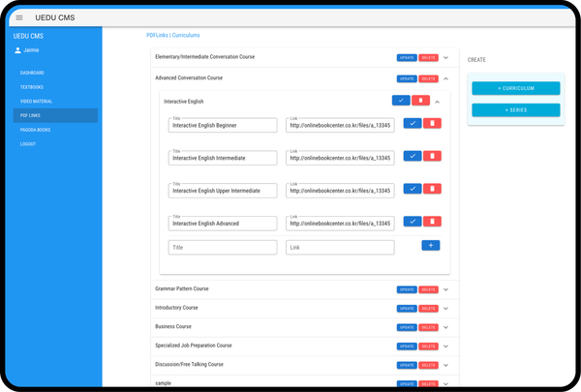The image size is (581, 392).
Task: Click the blue plus add-link icon
Action: coord(430,246)
